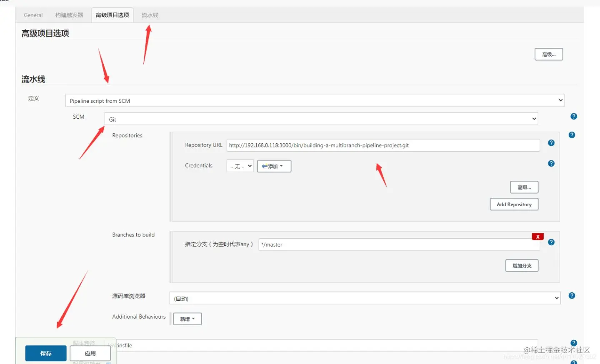Apply changes with the 应用 button
600x364 pixels.
point(90,353)
